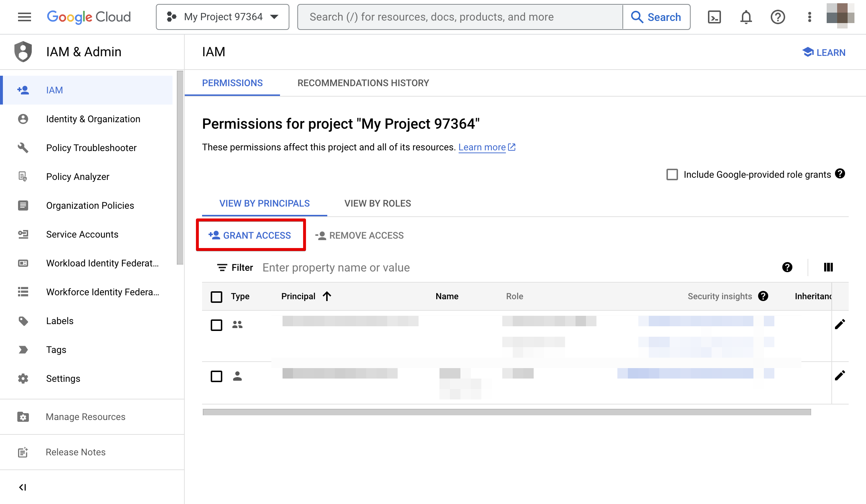This screenshot has width=866, height=504.
Task: Check the select-all checkbox in table header
Action: click(216, 297)
